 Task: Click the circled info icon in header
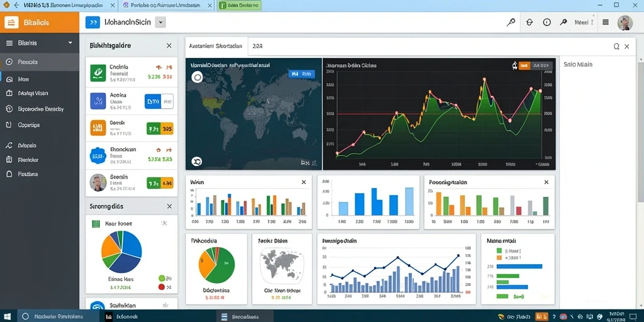547,23
